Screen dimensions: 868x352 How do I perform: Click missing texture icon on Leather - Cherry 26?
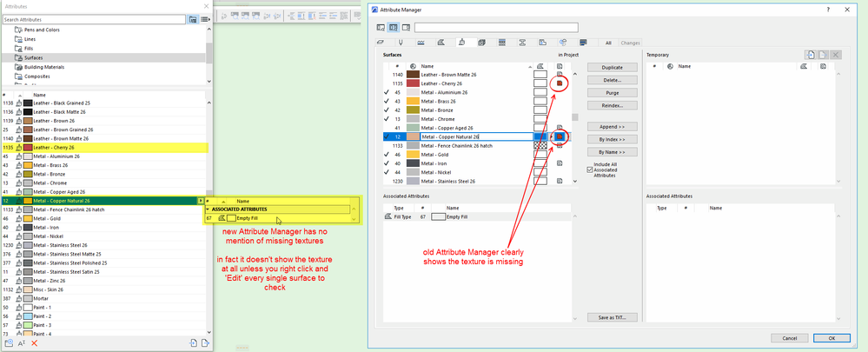coord(560,83)
